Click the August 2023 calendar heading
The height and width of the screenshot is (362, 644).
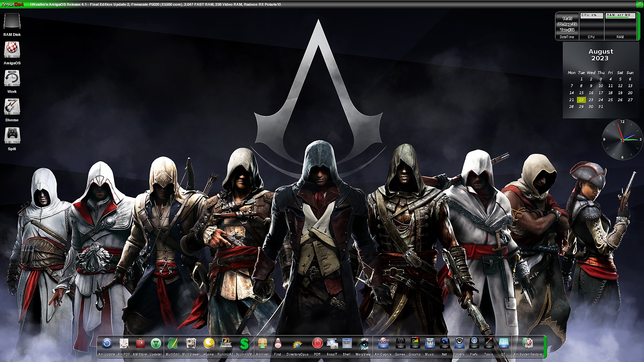(600, 55)
